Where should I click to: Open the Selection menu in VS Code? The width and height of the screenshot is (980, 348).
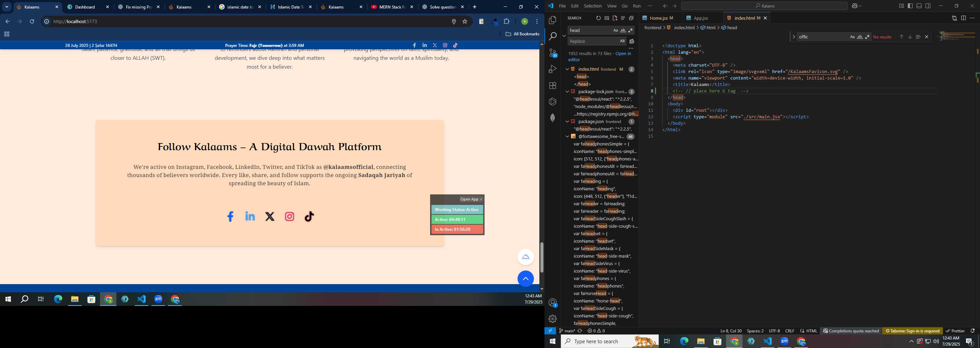click(x=593, y=6)
